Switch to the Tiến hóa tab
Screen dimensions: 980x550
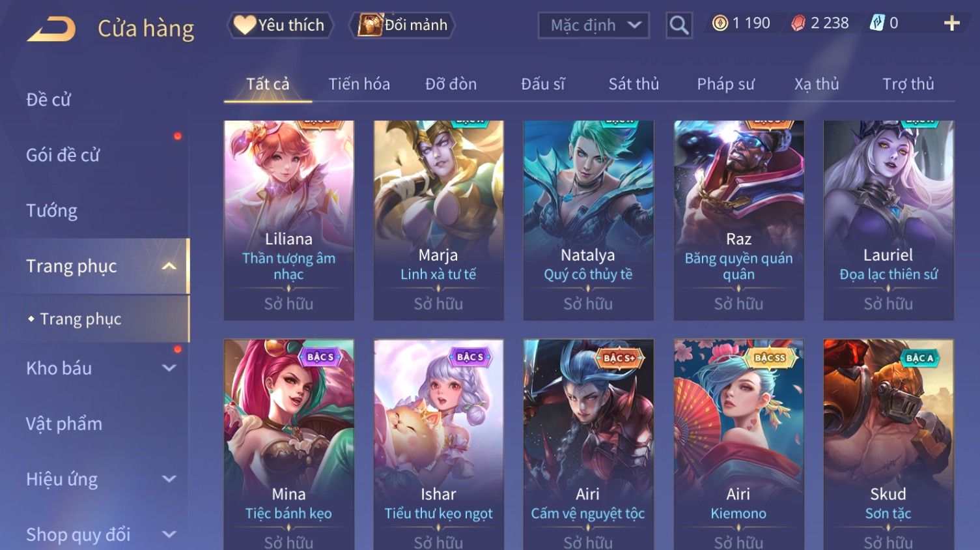click(x=359, y=84)
